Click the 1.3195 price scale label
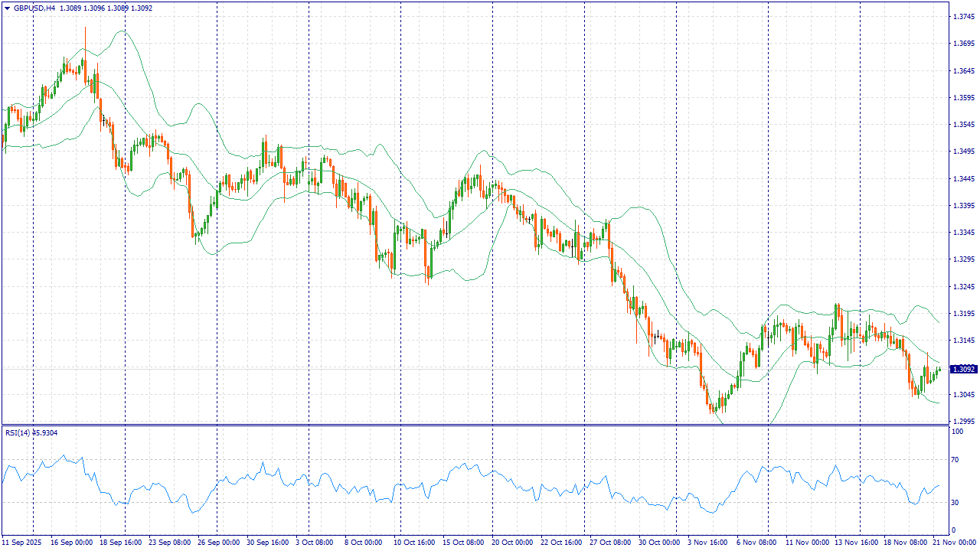980x551 pixels. pos(962,314)
